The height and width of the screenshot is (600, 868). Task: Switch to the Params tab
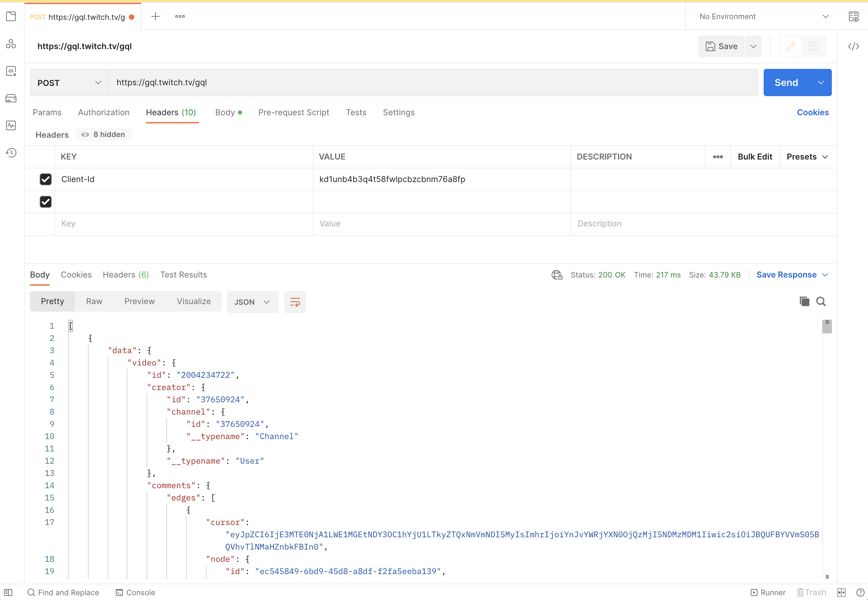pos(47,112)
